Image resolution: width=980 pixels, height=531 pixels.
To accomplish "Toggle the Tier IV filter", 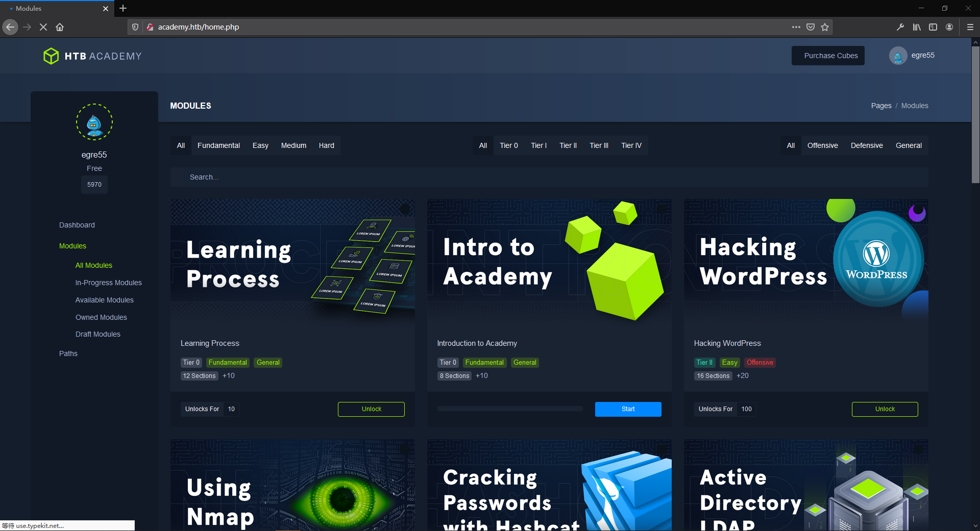I will [631, 145].
